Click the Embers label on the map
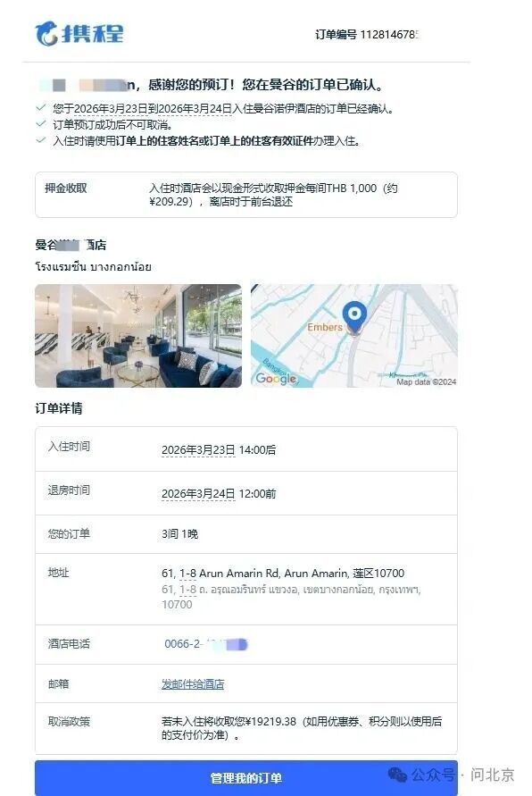The width and height of the screenshot is (532, 796). pyautogui.click(x=325, y=328)
